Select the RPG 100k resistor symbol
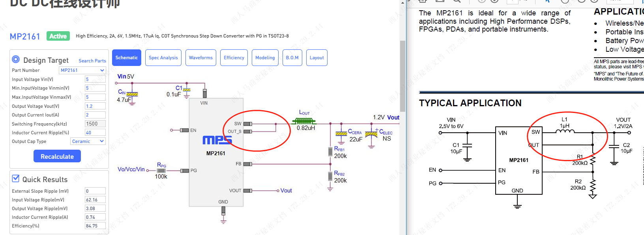The width and height of the screenshot is (644, 235). 161,171
